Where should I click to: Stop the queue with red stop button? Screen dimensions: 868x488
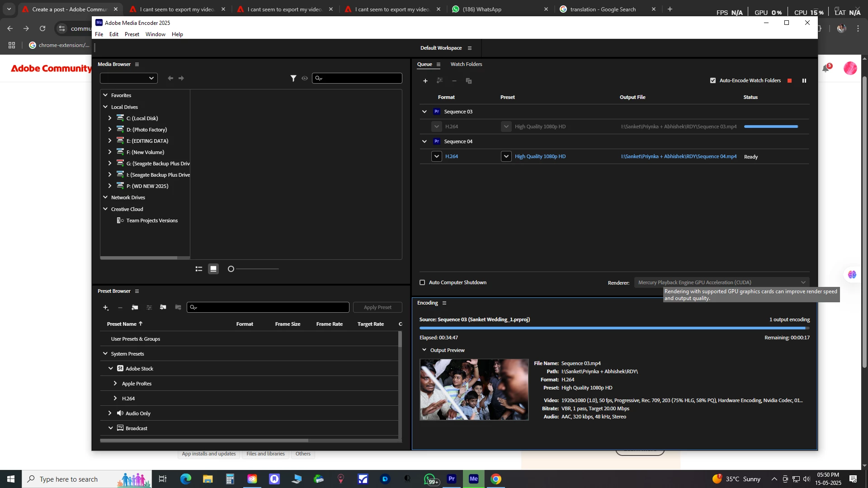tap(790, 81)
